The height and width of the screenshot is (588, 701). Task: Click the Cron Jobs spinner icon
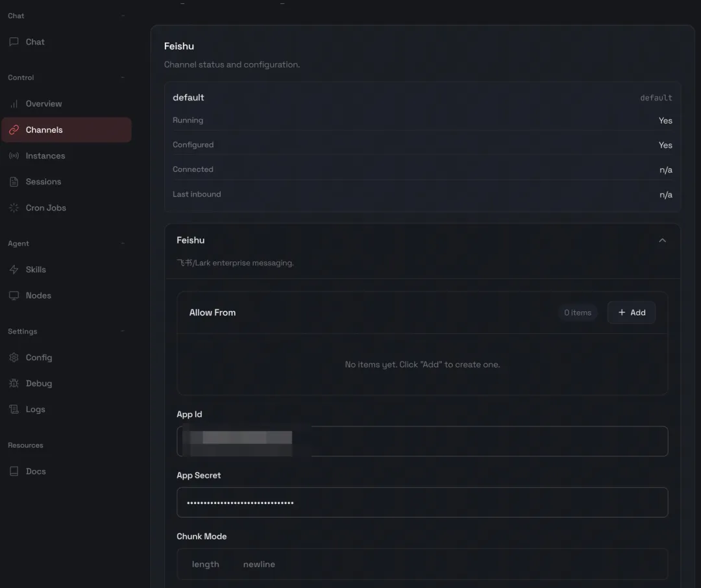[x=14, y=208]
